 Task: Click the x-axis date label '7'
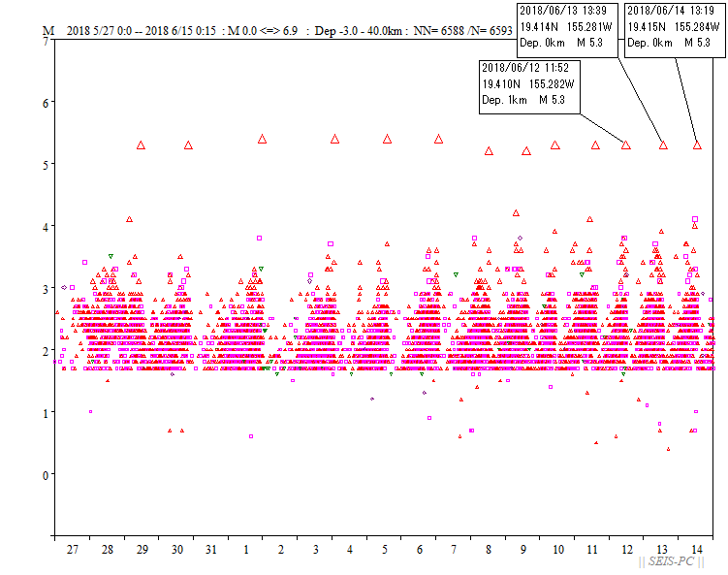(454, 550)
